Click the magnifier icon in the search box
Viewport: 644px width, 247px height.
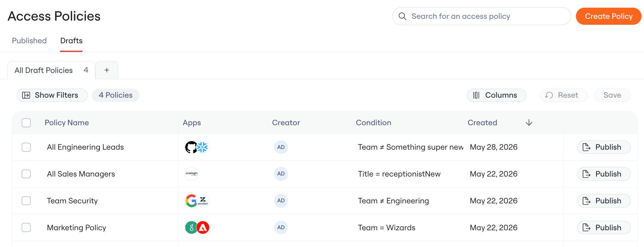pyautogui.click(x=403, y=16)
